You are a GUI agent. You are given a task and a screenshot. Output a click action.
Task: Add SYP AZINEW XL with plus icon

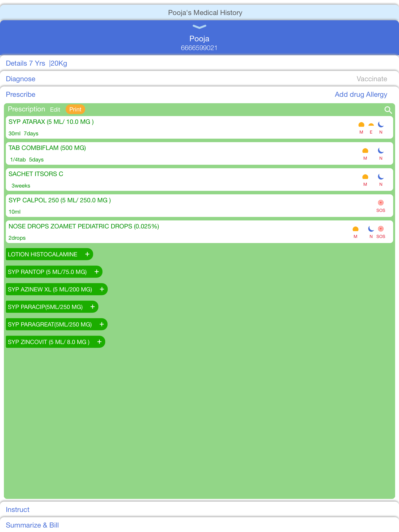pos(102,289)
